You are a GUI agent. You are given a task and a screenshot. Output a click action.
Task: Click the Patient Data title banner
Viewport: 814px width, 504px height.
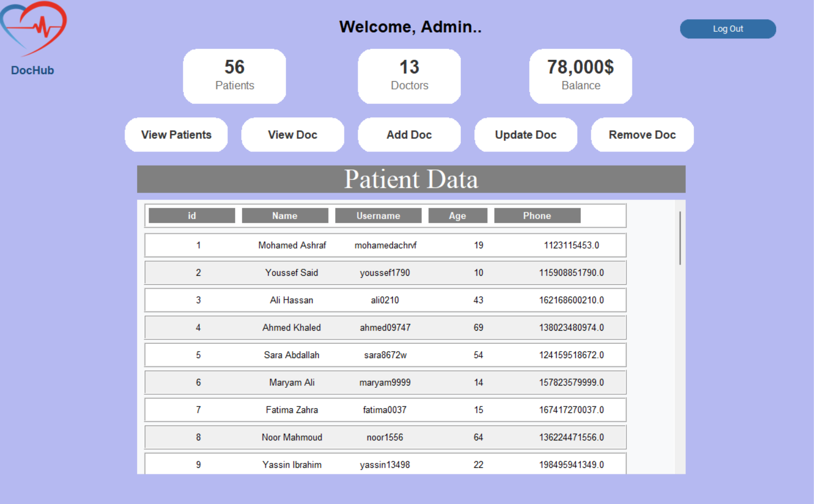click(x=411, y=179)
